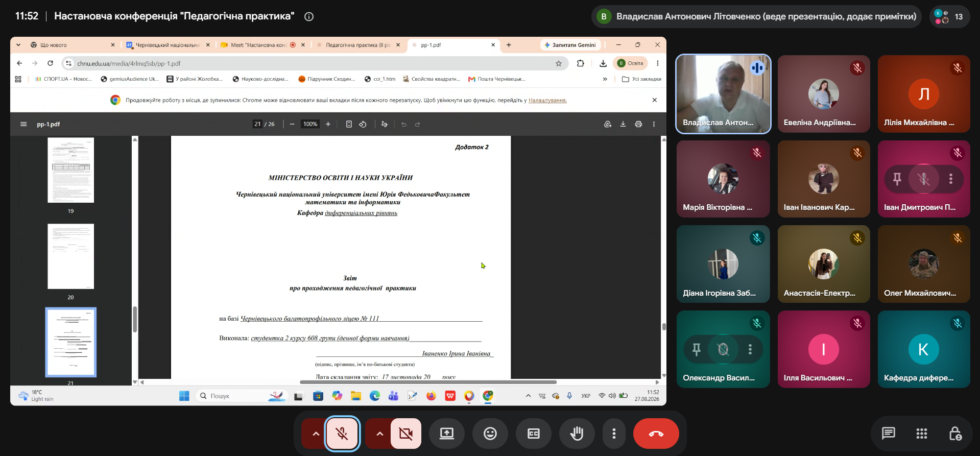
Task: Download the PDF file
Action: click(623, 124)
